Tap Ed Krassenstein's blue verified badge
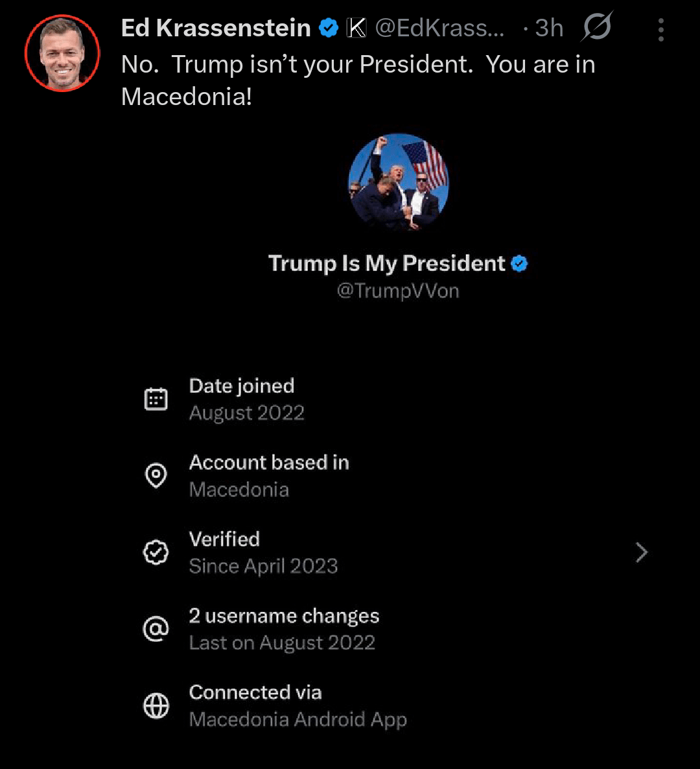 click(x=329, y=29)
